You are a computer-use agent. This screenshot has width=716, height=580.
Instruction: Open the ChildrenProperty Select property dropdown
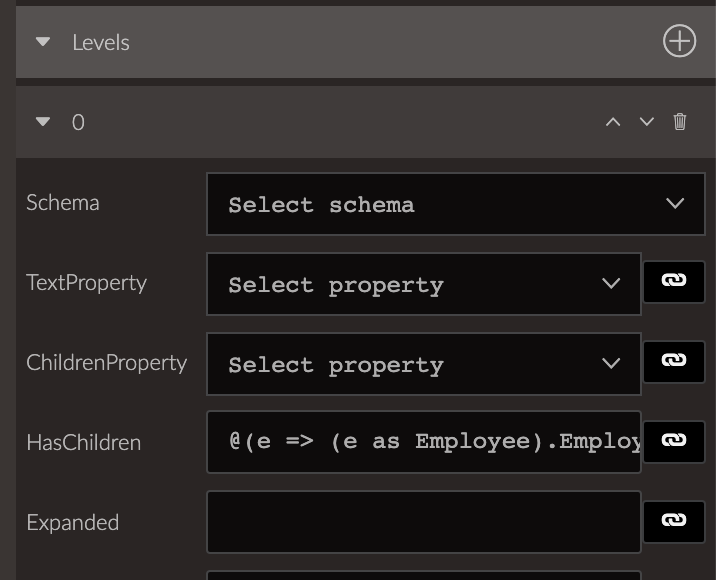point(424,364)
